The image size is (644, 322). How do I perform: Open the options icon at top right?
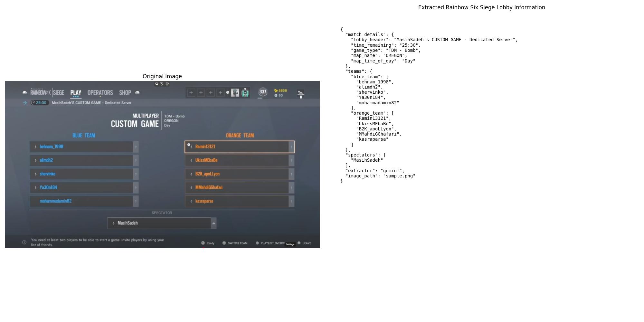300,93
